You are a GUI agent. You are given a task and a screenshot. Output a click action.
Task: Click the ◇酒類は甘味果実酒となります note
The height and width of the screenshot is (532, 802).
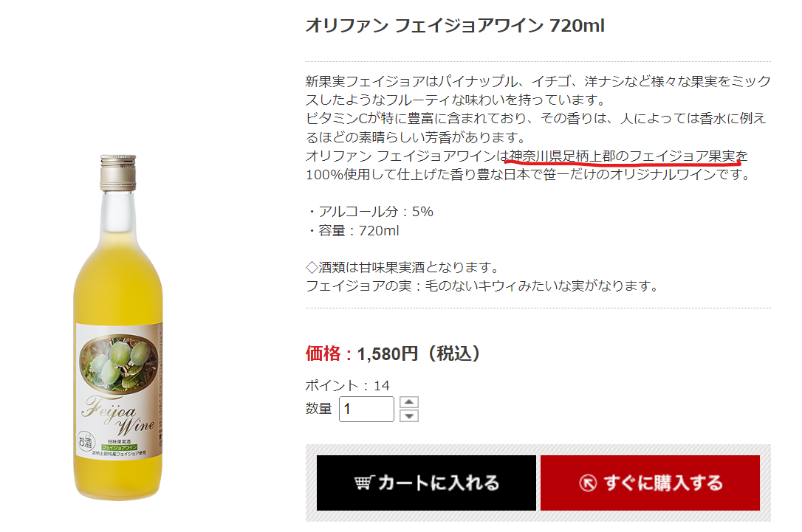402,267
